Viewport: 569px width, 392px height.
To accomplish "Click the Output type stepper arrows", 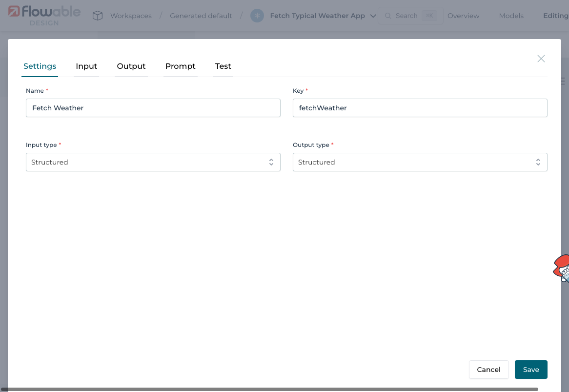I will click(x=538, y=162).
